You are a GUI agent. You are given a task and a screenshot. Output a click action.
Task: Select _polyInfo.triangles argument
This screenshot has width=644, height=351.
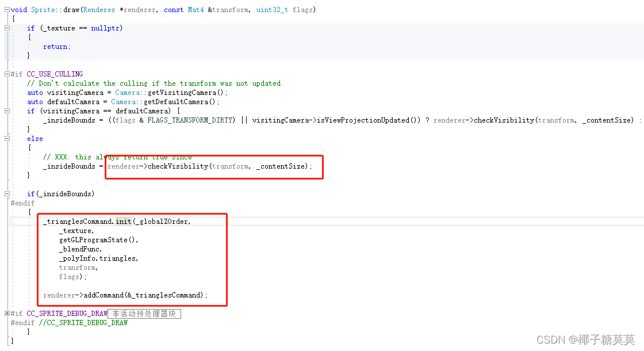point(97,258)
